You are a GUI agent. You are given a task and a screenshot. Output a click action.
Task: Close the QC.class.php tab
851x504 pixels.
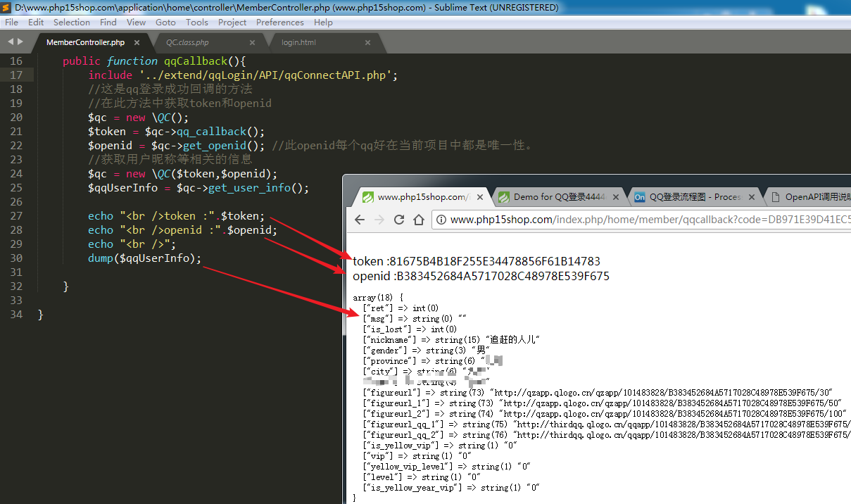click(x=252, y=43)
